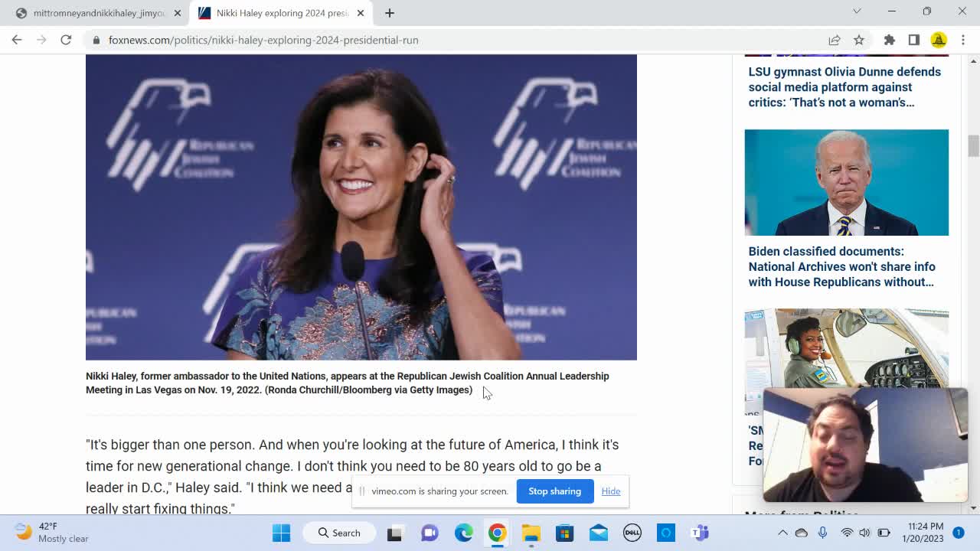
Task: Switch to Google Chrome in the taskbar
Action: pyautogui.click(x=498, y=533)
